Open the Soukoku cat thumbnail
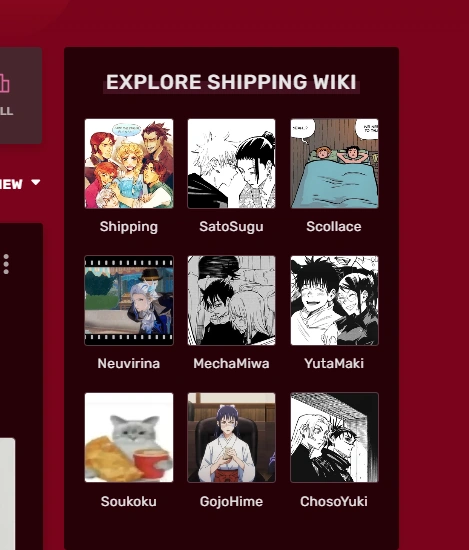469x550 pixels. point(129,437)
